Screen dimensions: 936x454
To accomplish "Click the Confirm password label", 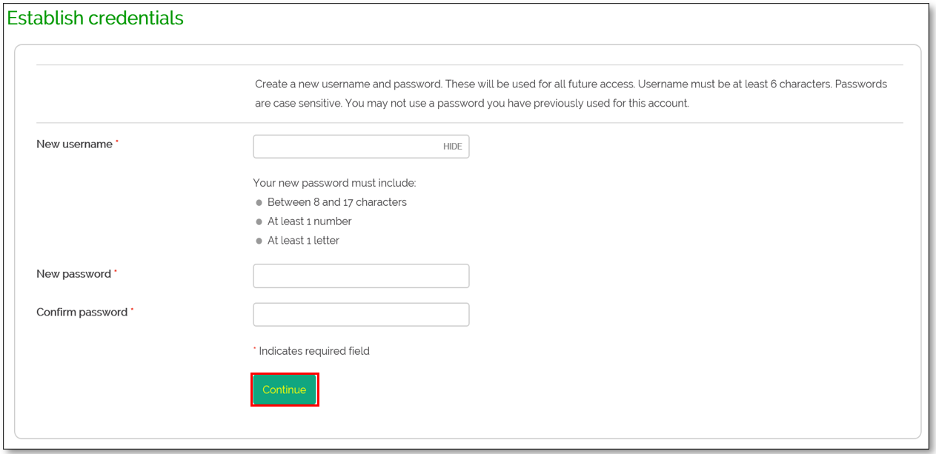I will coord(82,312).
